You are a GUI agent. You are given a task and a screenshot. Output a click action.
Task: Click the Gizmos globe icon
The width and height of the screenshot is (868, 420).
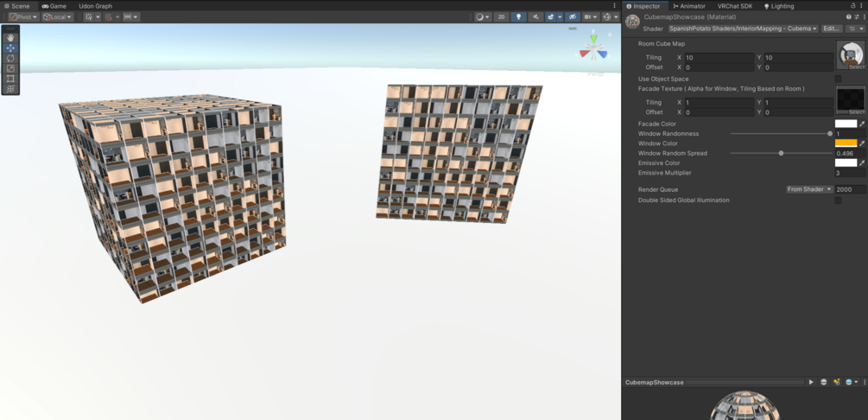[607, 17]
